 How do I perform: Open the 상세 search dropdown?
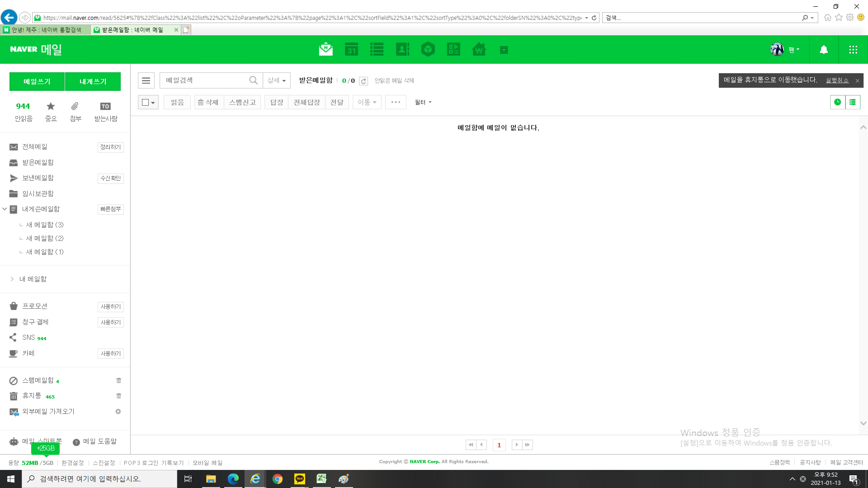coord(276,80)
